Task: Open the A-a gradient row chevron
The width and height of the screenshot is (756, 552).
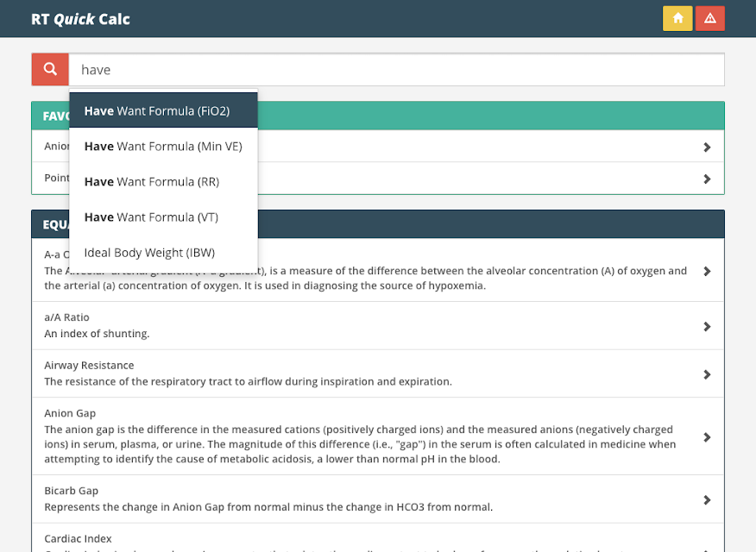Action: (707, 271)
